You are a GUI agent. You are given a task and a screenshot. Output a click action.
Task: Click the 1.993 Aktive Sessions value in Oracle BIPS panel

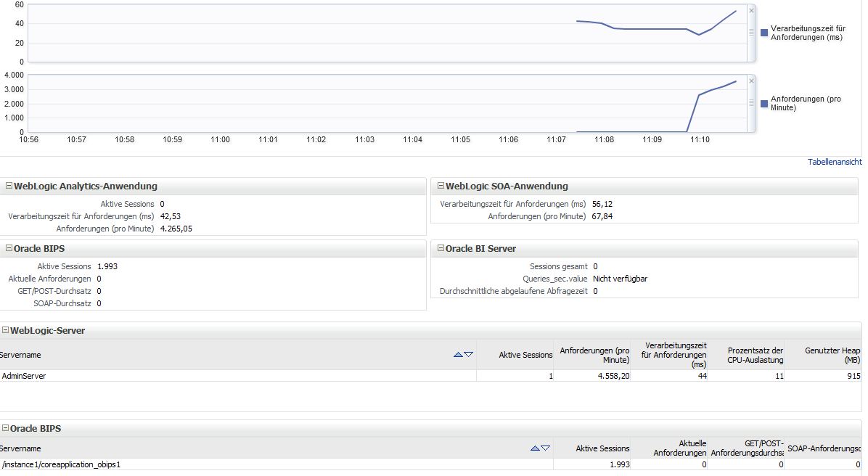107,266
